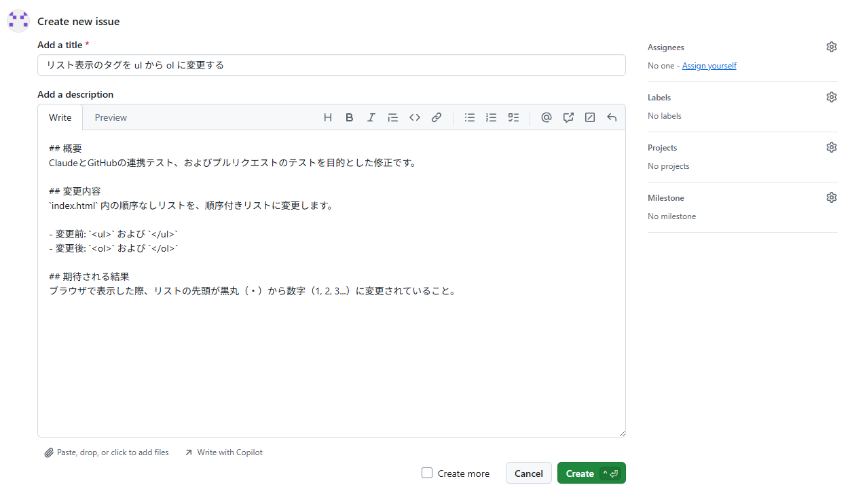Click into the issue title field
Screen dimensions: 850x504
click(331, 65)
